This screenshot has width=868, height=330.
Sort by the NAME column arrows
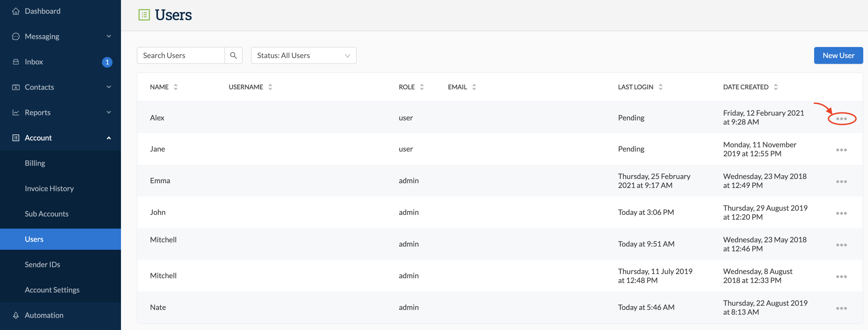click(176, 87)
